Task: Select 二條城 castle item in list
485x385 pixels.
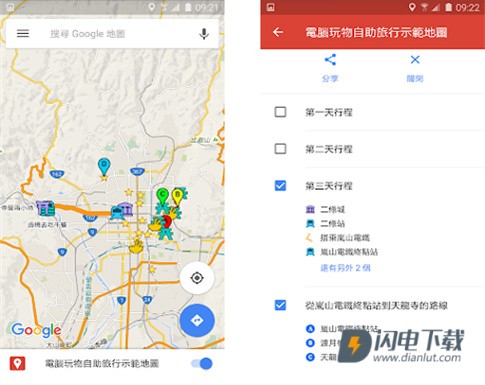Action: (325, 209)
